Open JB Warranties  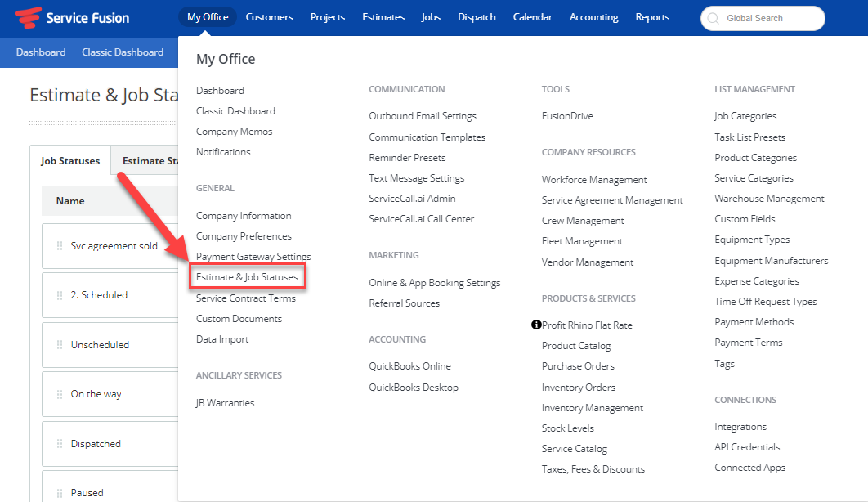coord(225,403)
